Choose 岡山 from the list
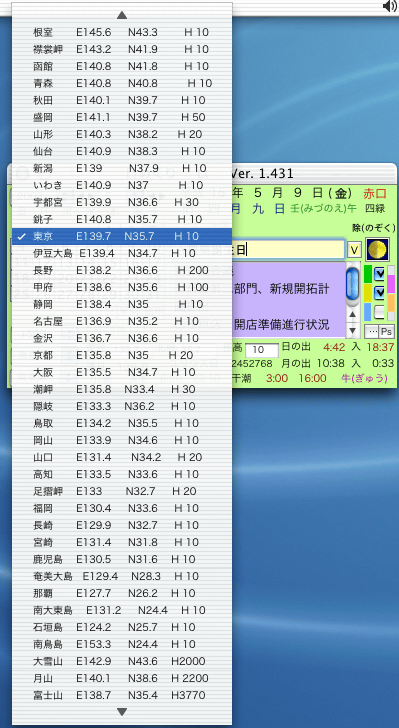The height and width of the screenshot is (728, 399). pyautogui.click(x=122, y=440)
